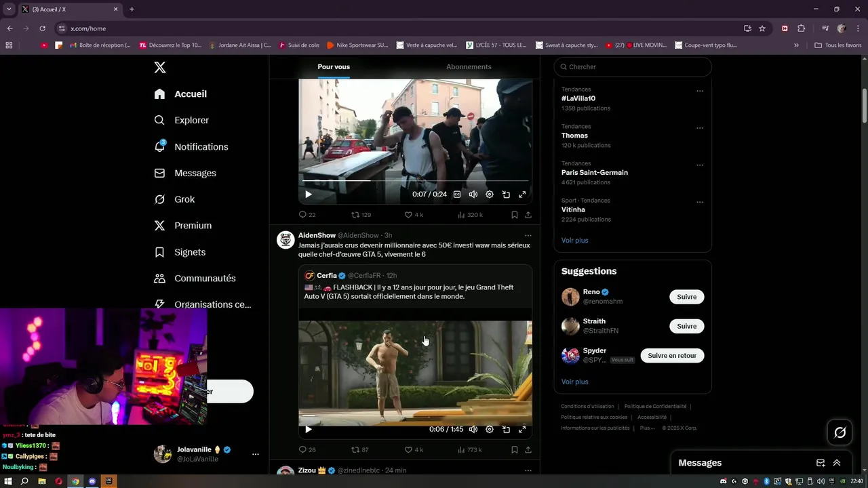Viewport: 868px width, 488px height.
Task: Open #LaVilla10 trend
Action: pyautogui.click(x=578, y=98)
